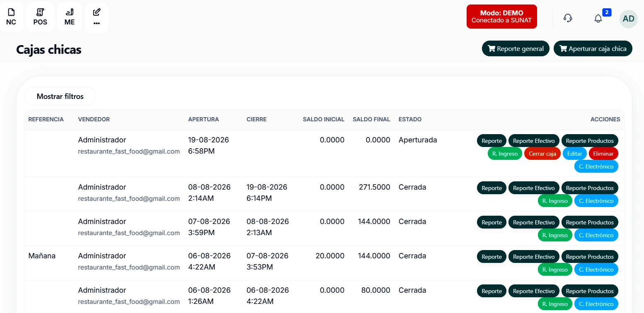
Task: Open Reporte Efectivo for caja opened 08-08-2026
Action: click(534, 188)
